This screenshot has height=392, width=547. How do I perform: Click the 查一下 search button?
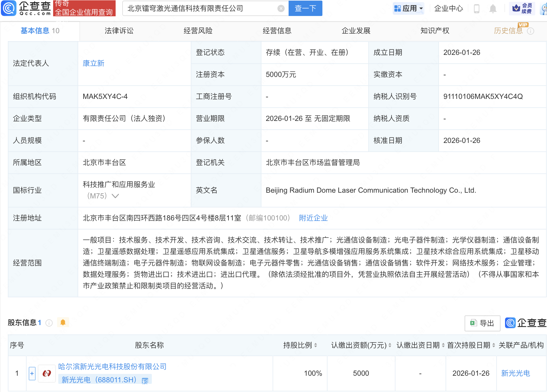[305, 8]
